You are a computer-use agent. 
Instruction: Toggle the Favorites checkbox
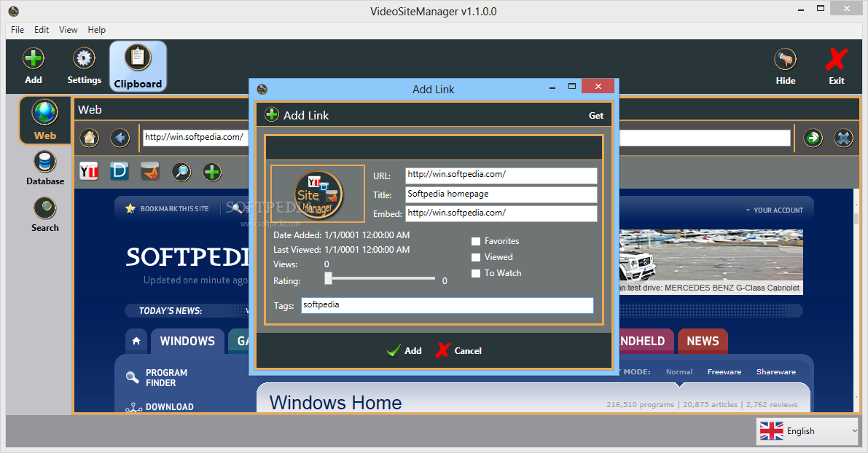(x=475, y=241)
